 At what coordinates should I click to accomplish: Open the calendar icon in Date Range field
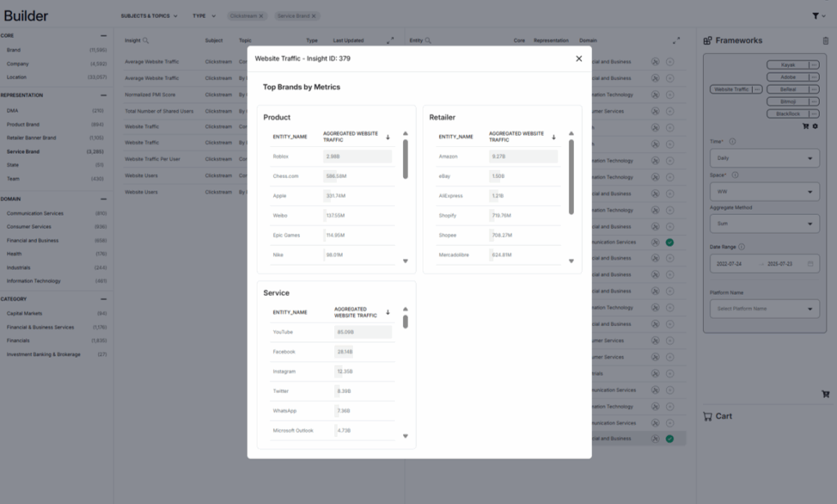810,264
